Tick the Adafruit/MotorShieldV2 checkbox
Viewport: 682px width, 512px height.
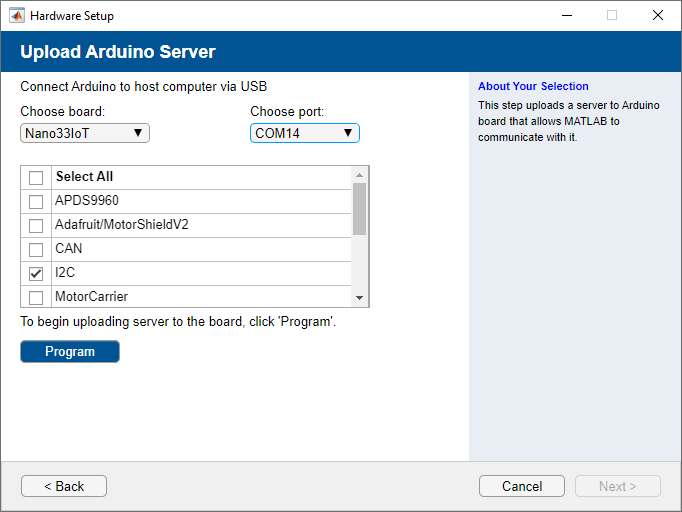tap(36, 225)
